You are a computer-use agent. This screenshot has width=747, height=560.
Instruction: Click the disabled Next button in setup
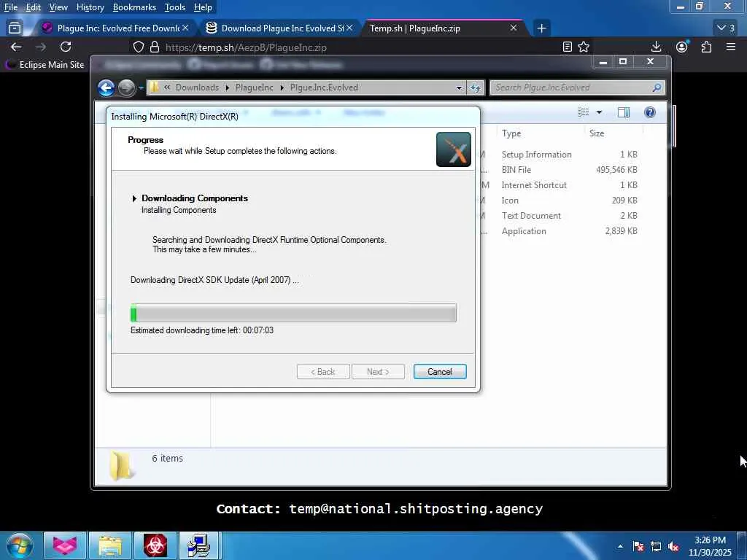(378, 371)
